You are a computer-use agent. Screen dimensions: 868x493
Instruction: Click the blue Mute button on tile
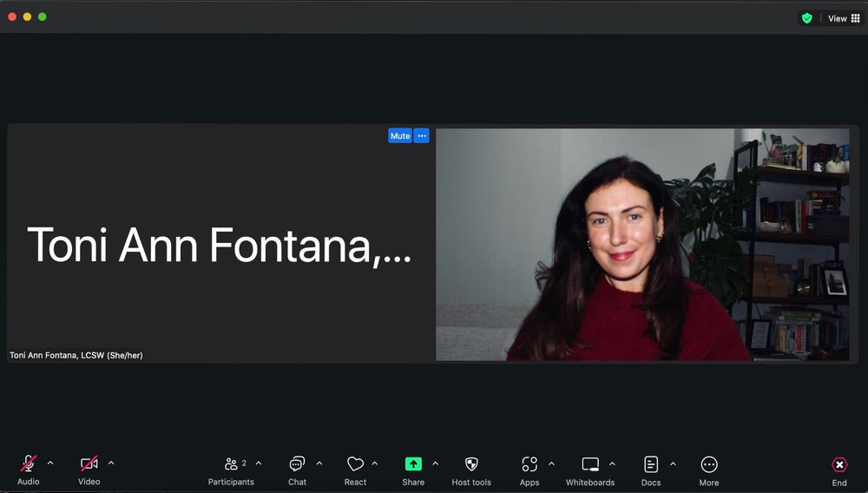(400, 135)
